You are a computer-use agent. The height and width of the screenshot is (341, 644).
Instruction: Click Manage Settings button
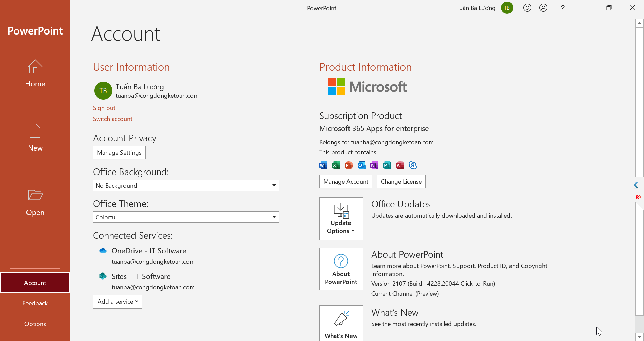point(119,152)
